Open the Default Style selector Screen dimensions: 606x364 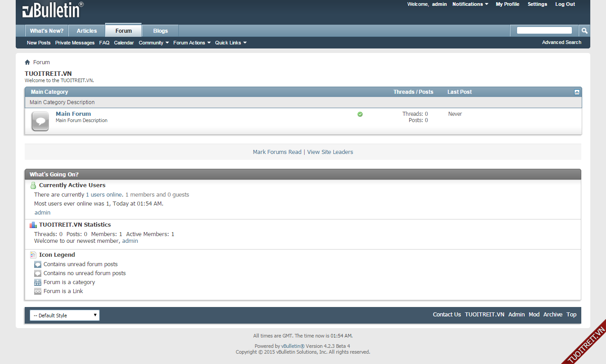65,316
